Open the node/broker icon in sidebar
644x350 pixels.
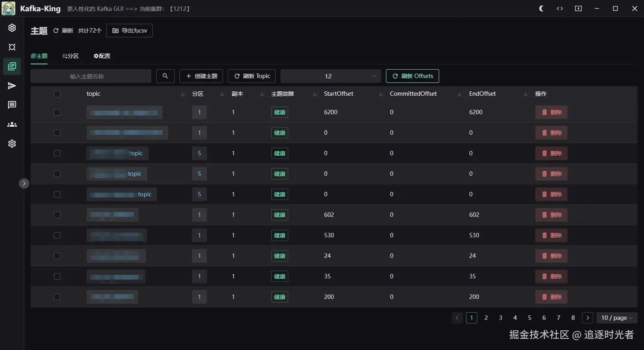[x=12, y=47]
